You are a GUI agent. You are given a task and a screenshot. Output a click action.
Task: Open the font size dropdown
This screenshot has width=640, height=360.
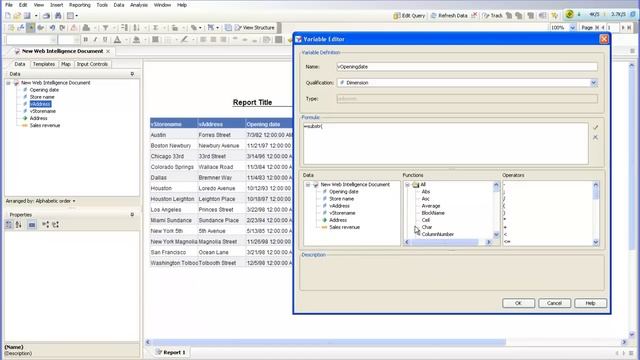tap(76, 40)
